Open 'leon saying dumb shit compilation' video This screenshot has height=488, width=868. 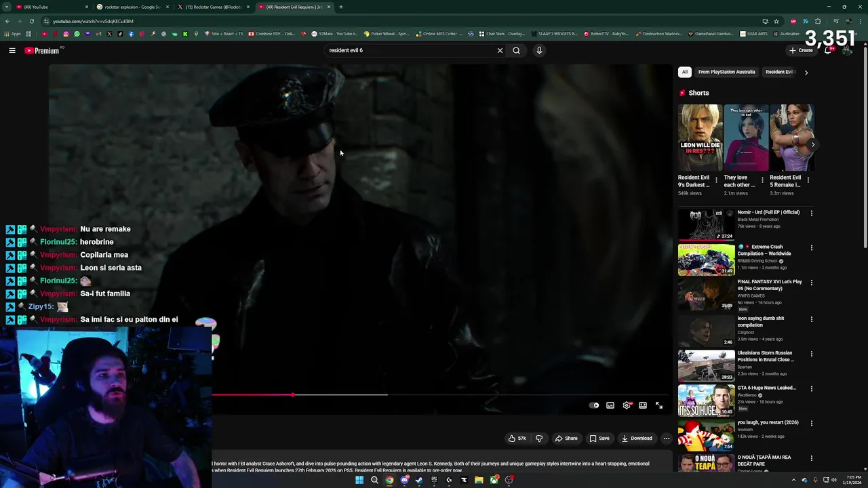[706, 330]
